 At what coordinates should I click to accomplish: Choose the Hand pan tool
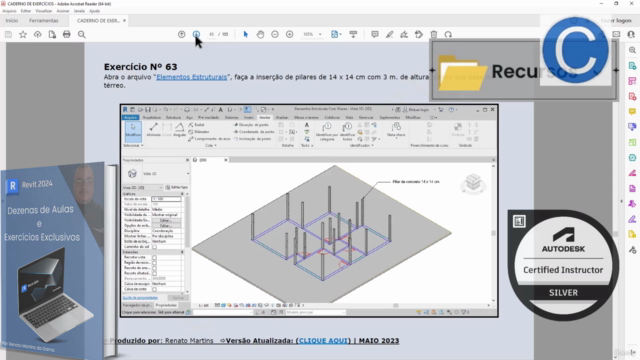pyautogui.click(x=260, y=35)
